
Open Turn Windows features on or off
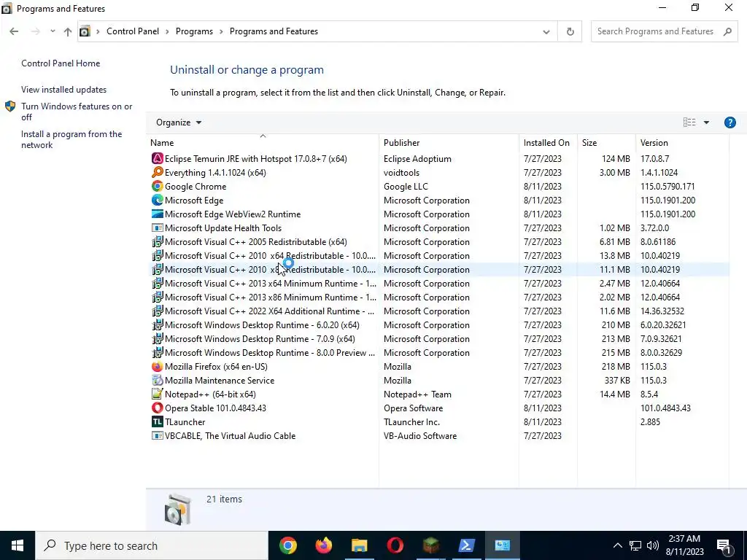(x=77, y=112)
